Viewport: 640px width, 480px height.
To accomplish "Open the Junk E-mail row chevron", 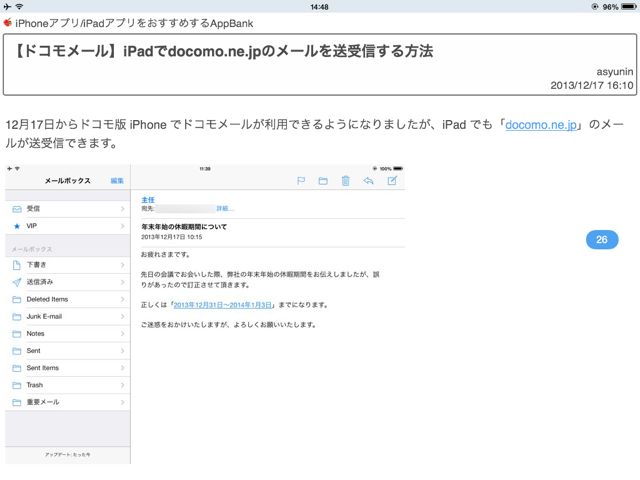I will click(122, 317).
